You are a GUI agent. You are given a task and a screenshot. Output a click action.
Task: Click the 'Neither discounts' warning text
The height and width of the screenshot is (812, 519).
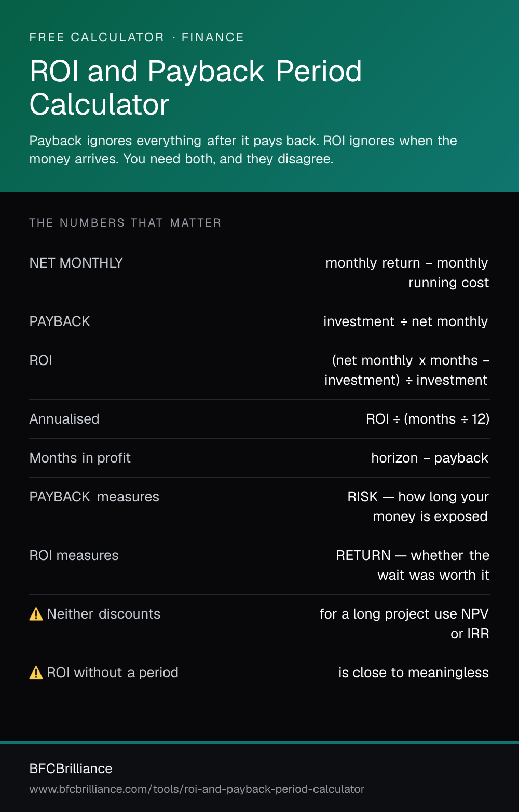click(x=104, y=614)
